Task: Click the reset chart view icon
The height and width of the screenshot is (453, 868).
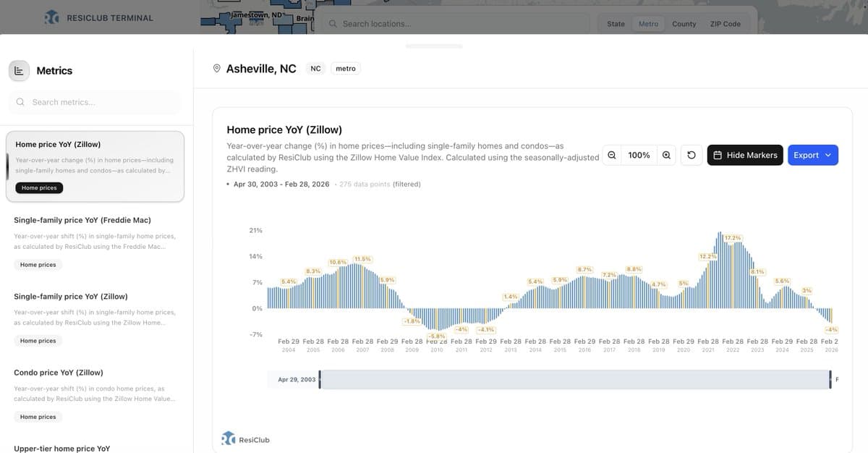Action: point(692,155)
